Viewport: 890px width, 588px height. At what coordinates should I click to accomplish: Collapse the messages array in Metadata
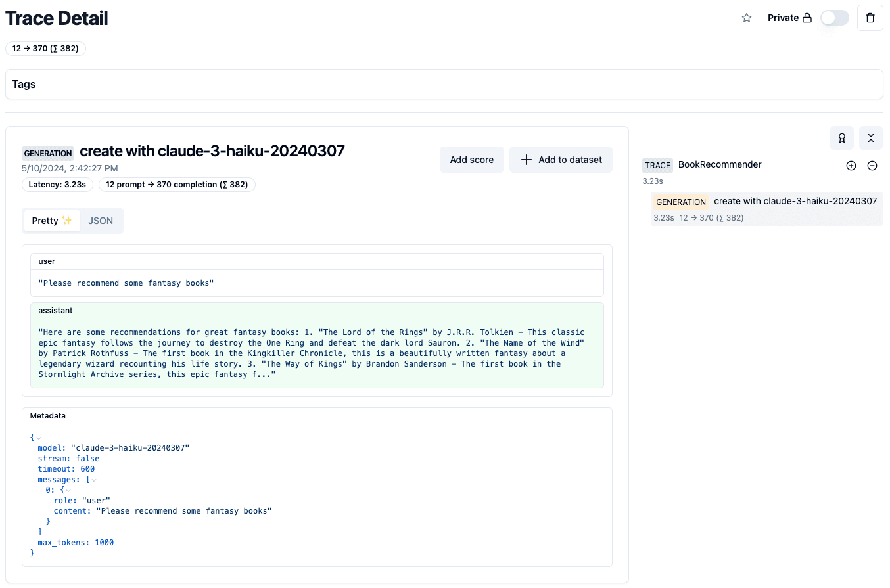click(x=94, y=480)
